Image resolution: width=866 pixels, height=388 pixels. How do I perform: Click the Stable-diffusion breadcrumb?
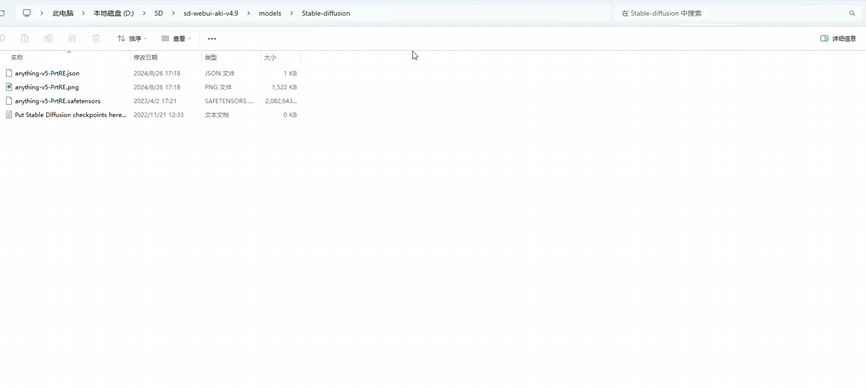(x=326, y=13)
